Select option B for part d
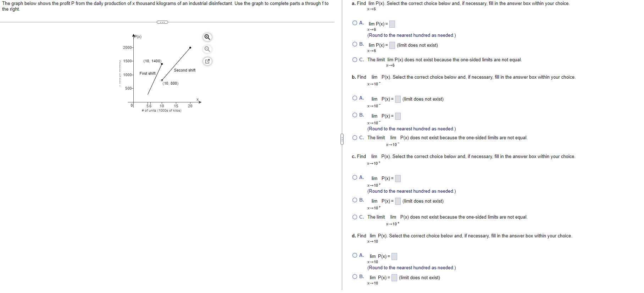This screenshot has width=644, height=293. click(355, 277)
